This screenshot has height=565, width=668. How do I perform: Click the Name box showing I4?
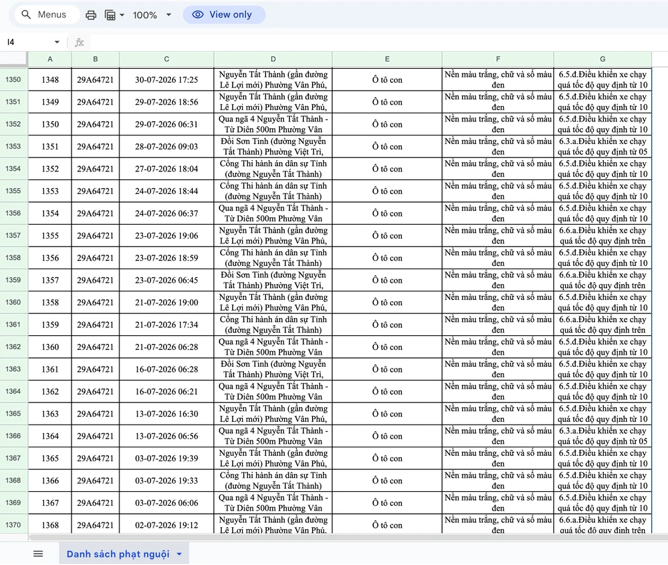(28, 42)
